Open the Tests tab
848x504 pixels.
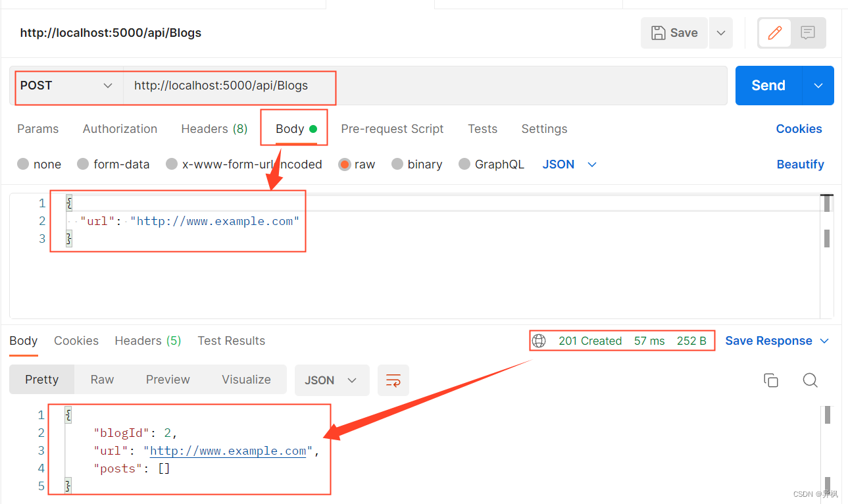coord(483,129)
